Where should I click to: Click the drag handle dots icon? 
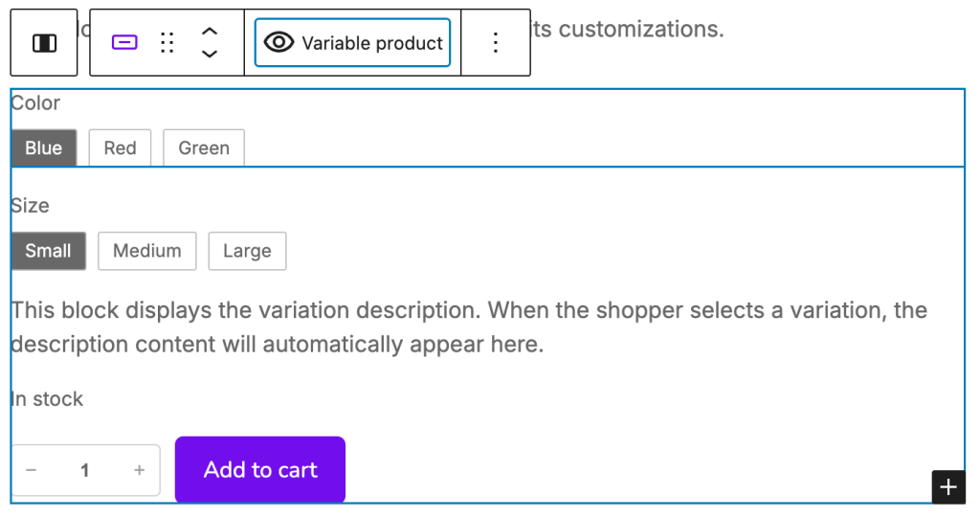coord(167,43)
